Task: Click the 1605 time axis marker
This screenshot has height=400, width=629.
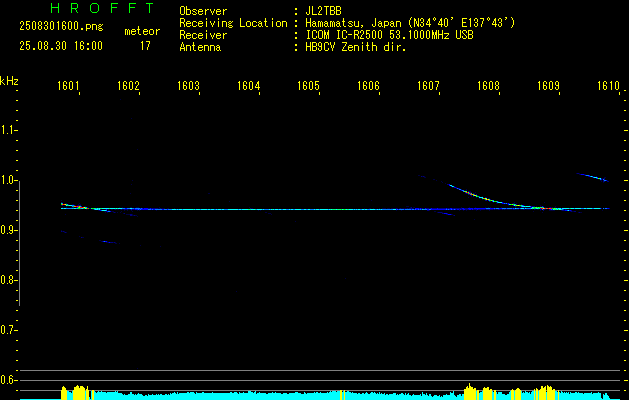Action: point(308,86)
